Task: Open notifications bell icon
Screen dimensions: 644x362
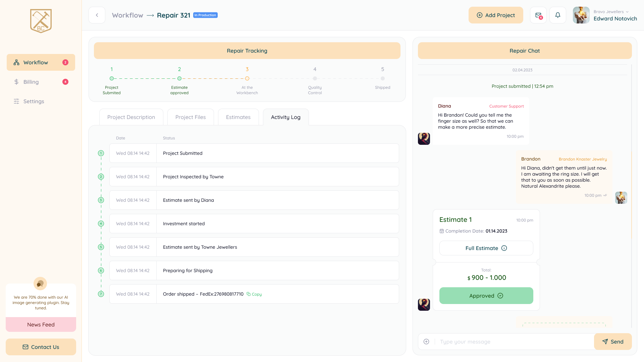Action: (x=557, y=15)
